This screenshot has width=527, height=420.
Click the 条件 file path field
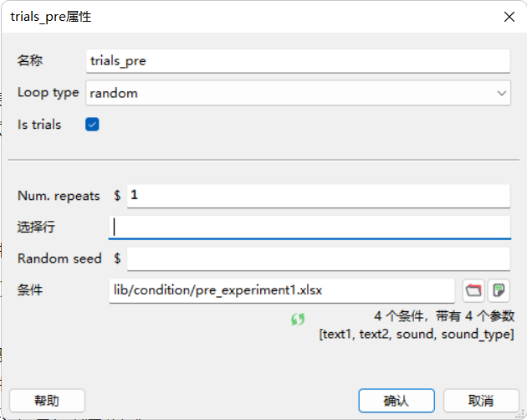pos(282,290)
